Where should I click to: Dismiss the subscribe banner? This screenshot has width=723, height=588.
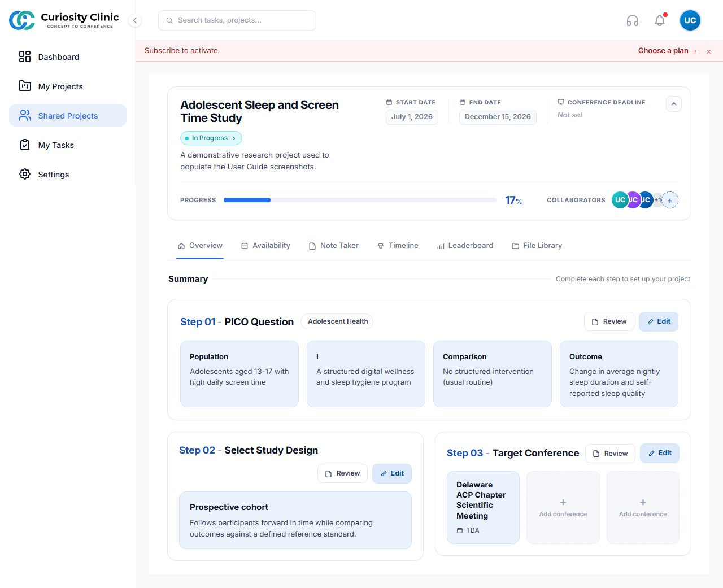709,51
